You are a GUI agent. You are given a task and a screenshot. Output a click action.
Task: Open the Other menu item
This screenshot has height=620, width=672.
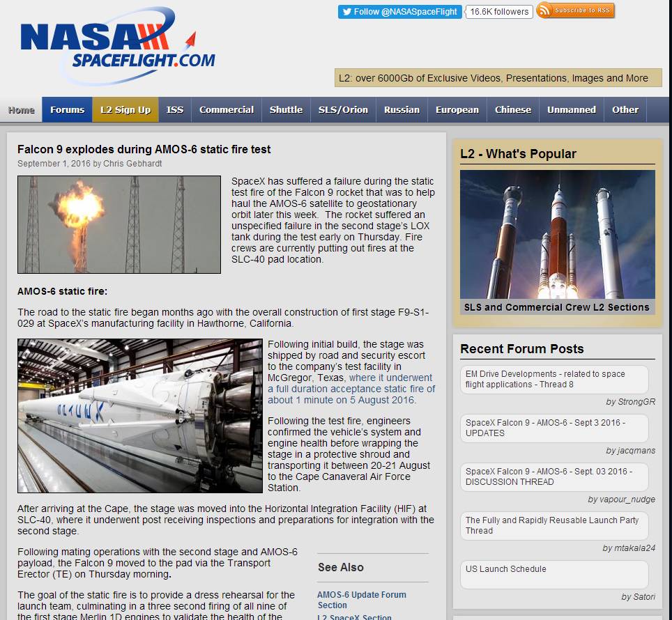tap(625, 109)
